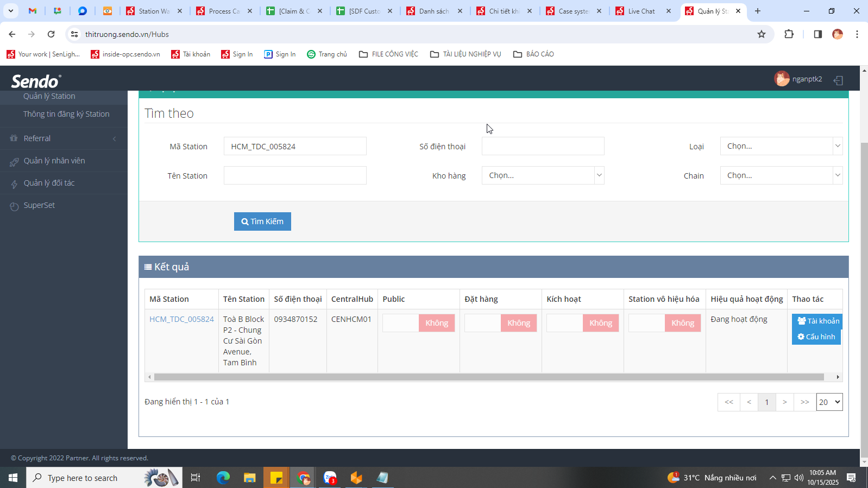Toggle the Station vô hiệu hóa switch
This screenshot has width=868, height=488.
point(664,323)
